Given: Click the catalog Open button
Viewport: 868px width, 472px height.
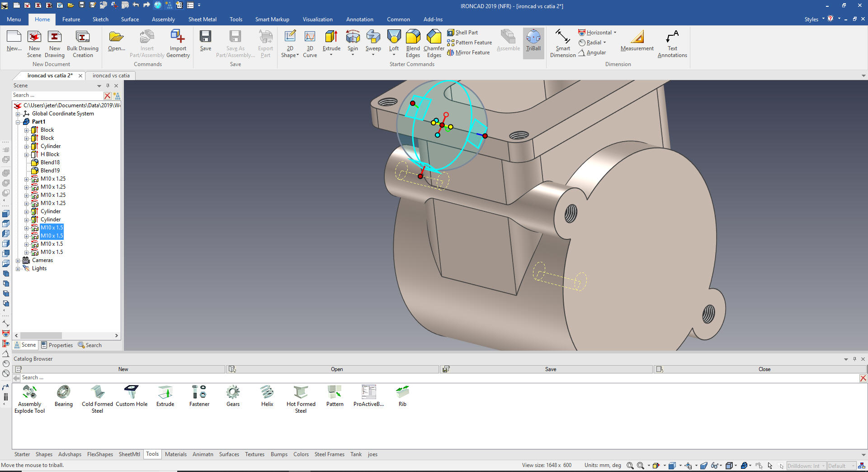Looking at the screenshot, I should pos(337,369).
